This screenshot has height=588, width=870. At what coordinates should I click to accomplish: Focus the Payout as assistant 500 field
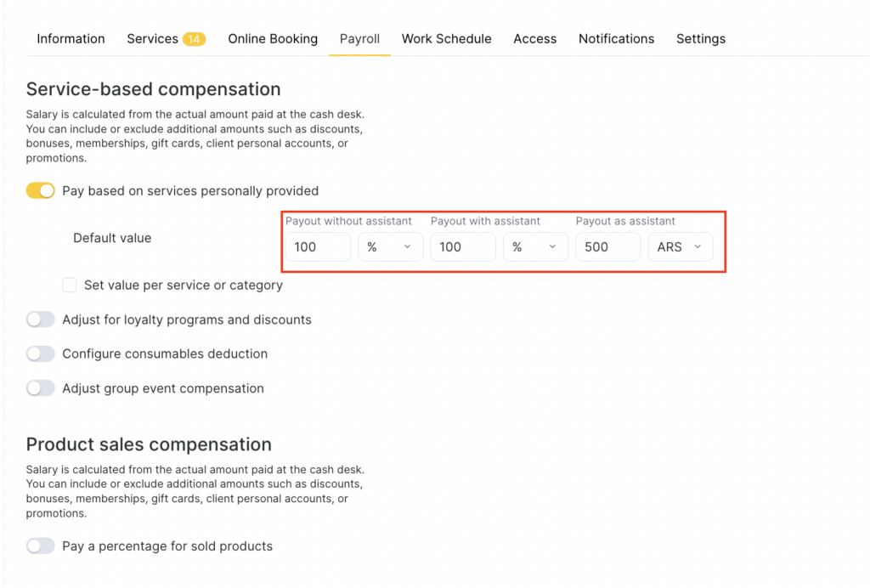pos(607,247)
